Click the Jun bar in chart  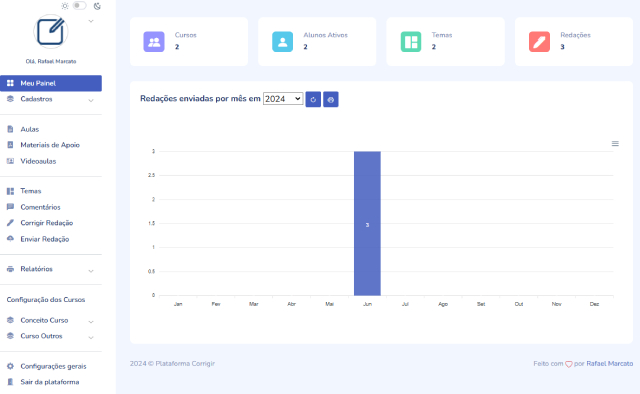tap(367, 223)
